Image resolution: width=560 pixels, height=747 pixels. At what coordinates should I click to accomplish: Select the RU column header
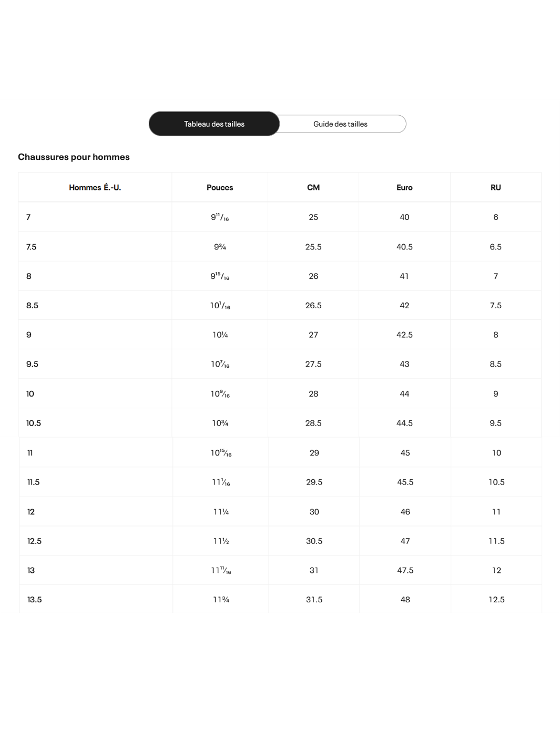pyautogui.click(x=495, y=187)
